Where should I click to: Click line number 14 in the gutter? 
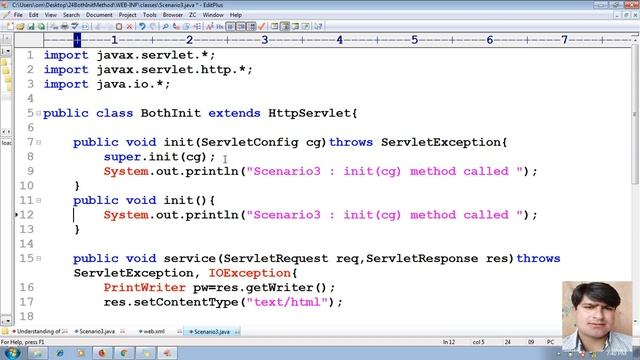pyautogui.click(x=27, y=244)
